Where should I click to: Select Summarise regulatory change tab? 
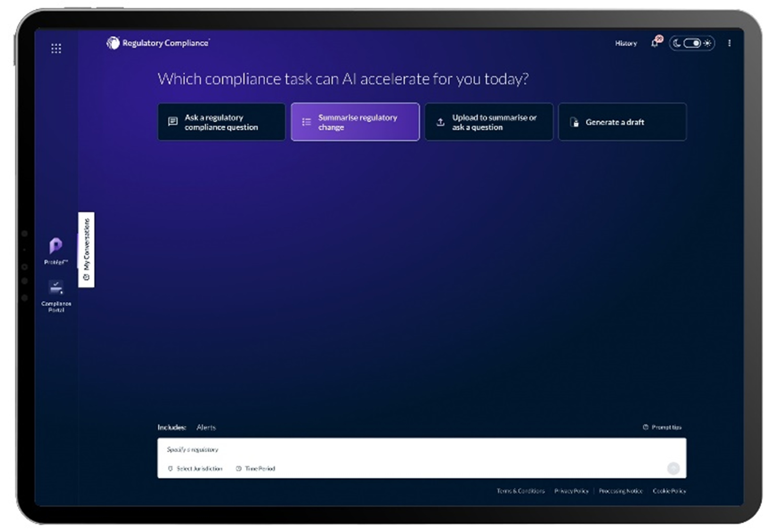355,122
